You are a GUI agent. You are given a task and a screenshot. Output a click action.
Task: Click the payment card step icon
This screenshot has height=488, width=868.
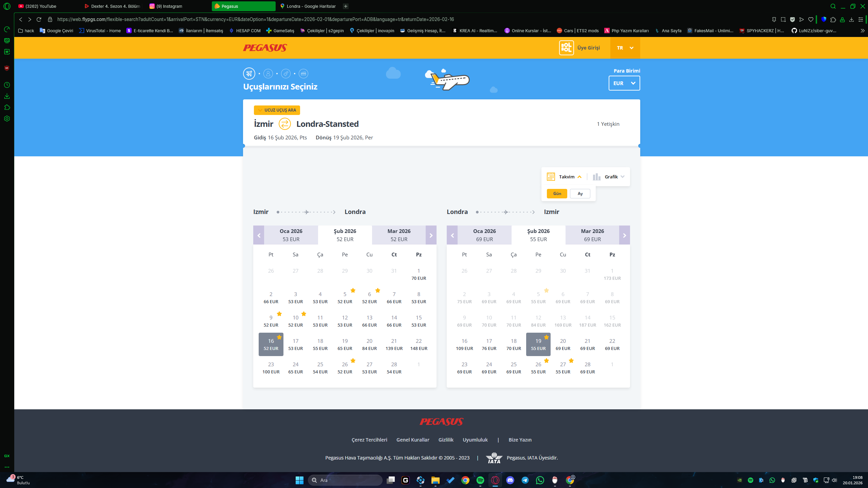pyautogui.click(x=303, y=74)
